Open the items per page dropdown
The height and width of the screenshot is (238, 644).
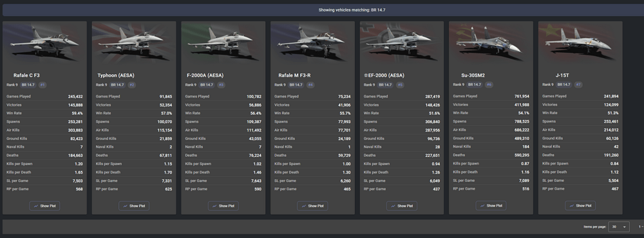point(618,227)
